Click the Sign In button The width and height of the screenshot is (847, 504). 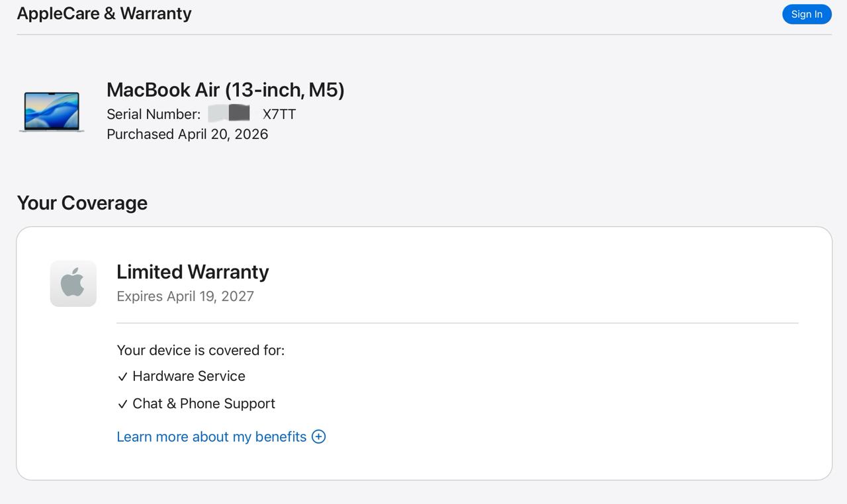coord(807,14)
